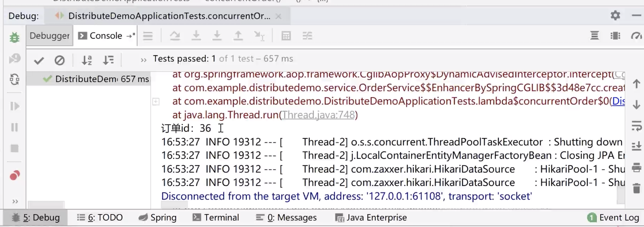
Task: Click Clear All trash icon
Action: pos(636,188)
